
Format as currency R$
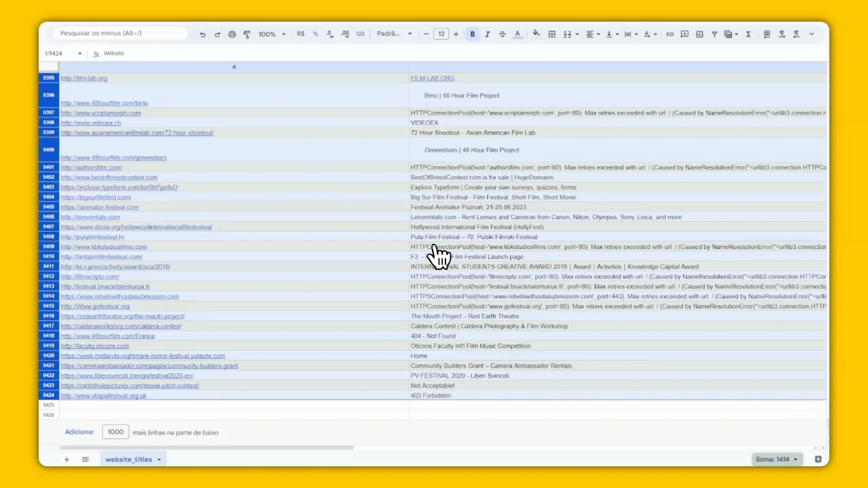click(x=301, y=34)
